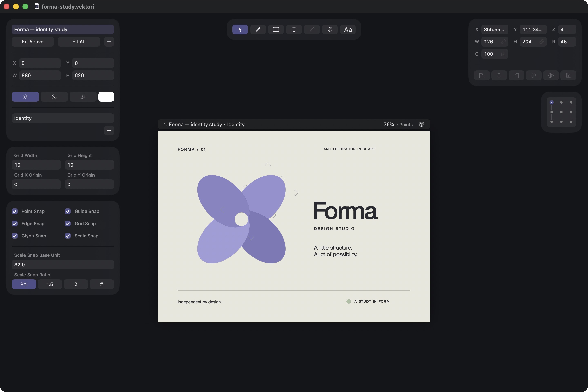Image resolution: width=588 pixels, height=392 pixels.
Task: Switch to the light sun theme
Action: [x=25, y=97]
